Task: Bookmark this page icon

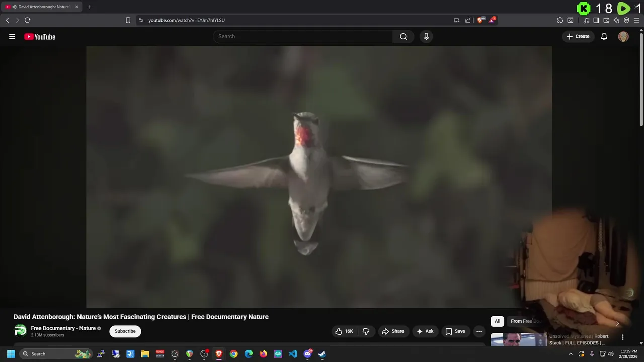Action: coord(128,20)
